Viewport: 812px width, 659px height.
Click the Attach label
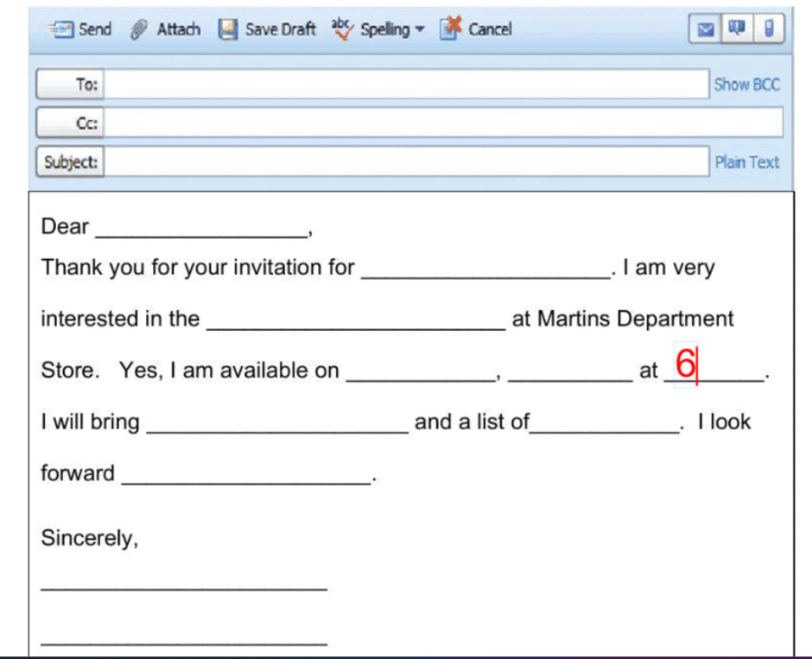(179, 29)
